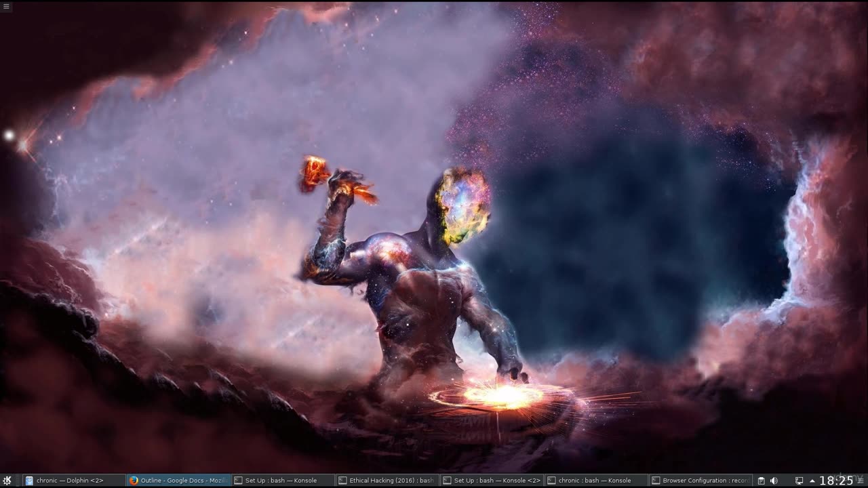Open the KDE application launcher menu
868x488 pixels.
pyautogui.click(x=7, y=481)
